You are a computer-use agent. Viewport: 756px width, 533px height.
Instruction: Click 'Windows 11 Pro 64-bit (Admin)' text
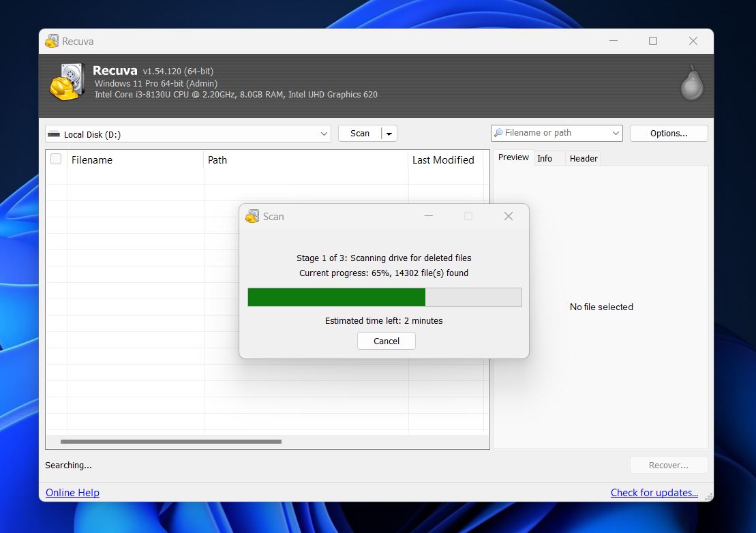click(x=155, y=83)
